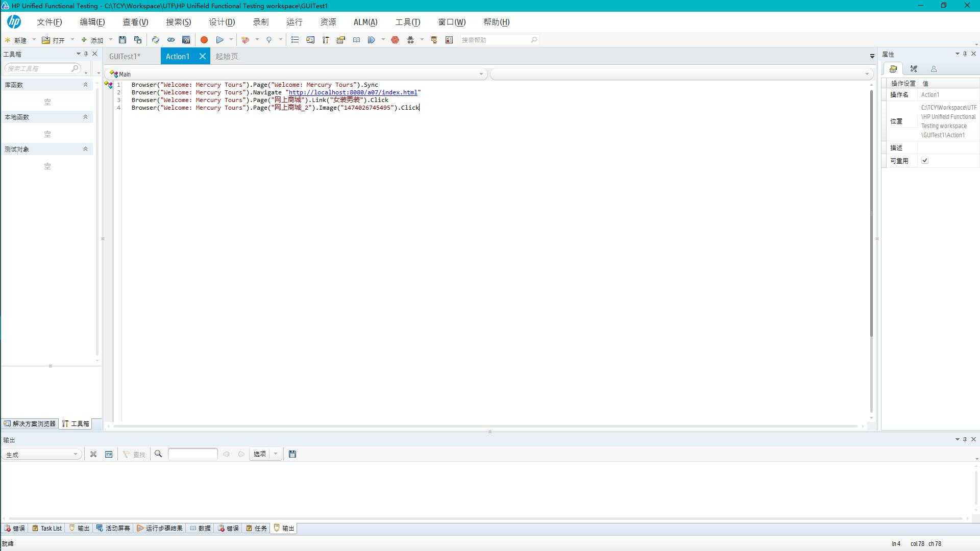The height and width of the screenshot is (551, 980).
Task: Click the red Record button in the toolbar
Action: [204, 40]
